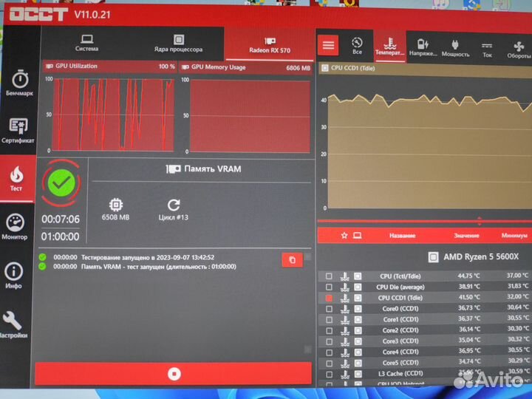Select the Обороты fan filter
Screen dimensions: 532x399
pyautogui.click(x=519, y=50)
